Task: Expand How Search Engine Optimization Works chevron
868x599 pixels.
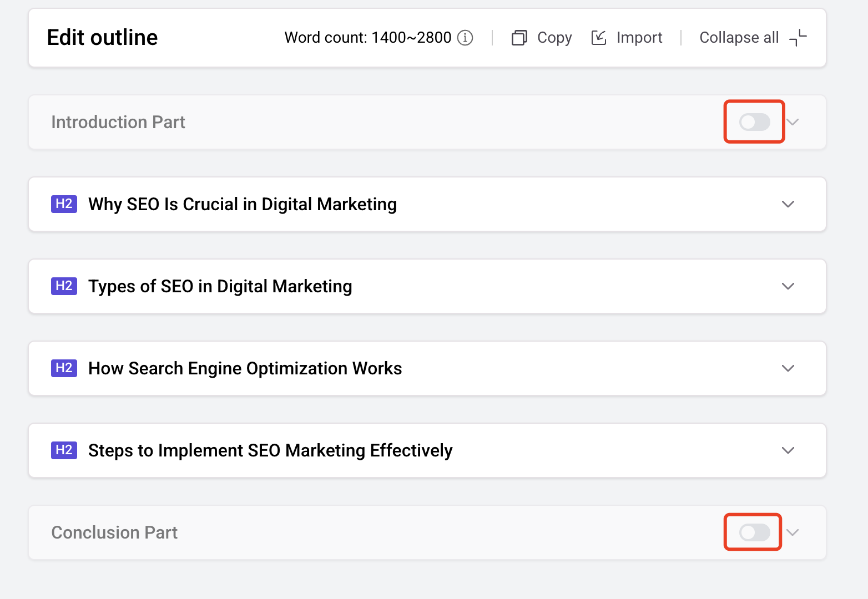Action: [x=788, y=368]
